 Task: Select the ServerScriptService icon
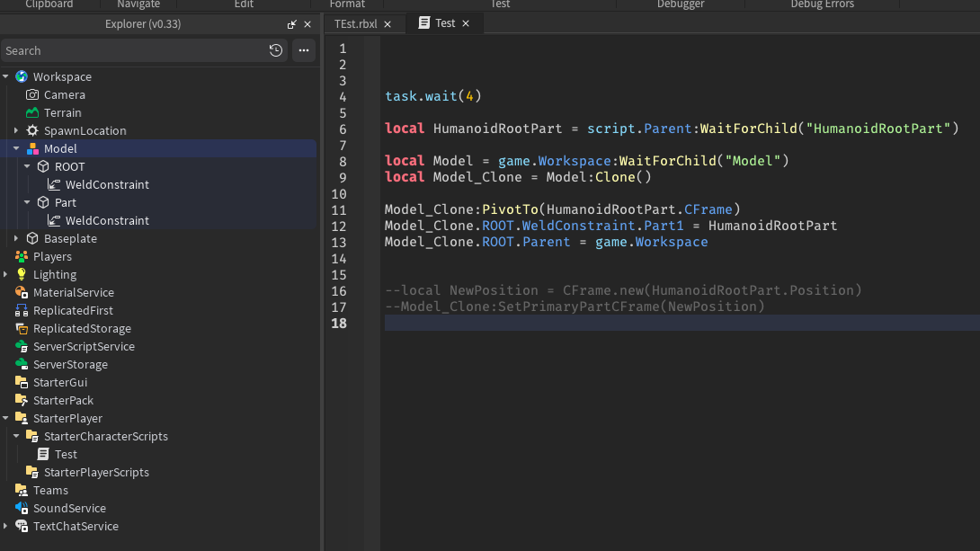(x=21, y=346)
